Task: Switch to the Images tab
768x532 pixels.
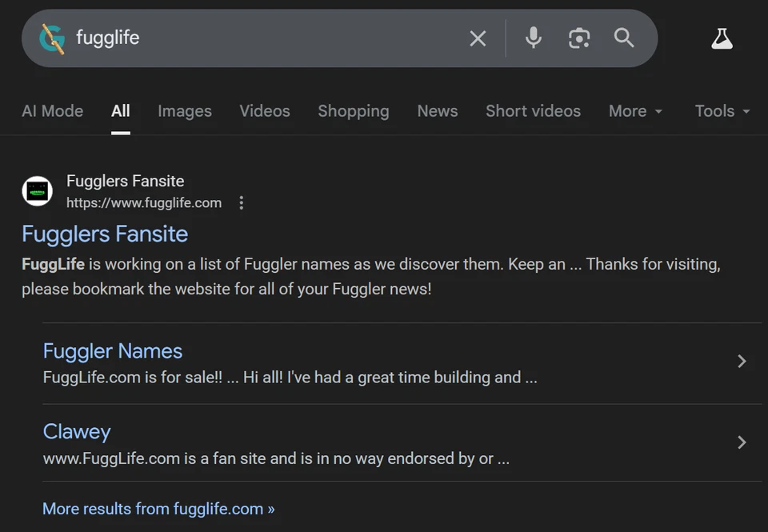Action: point(185,111)
